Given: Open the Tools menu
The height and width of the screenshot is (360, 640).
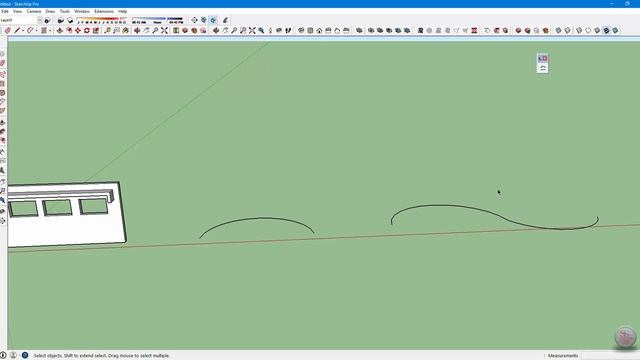Looking at the screenshot, I should (x=65, y=11).
